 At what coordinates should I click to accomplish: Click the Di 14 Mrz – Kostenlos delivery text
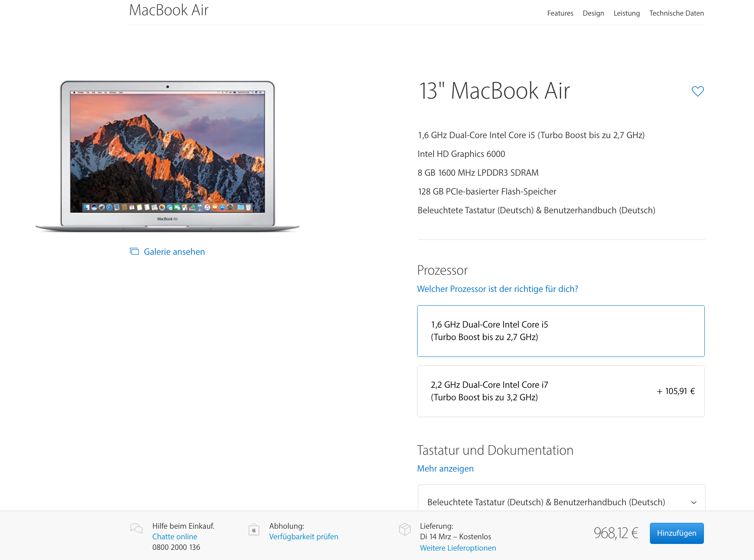455,537
